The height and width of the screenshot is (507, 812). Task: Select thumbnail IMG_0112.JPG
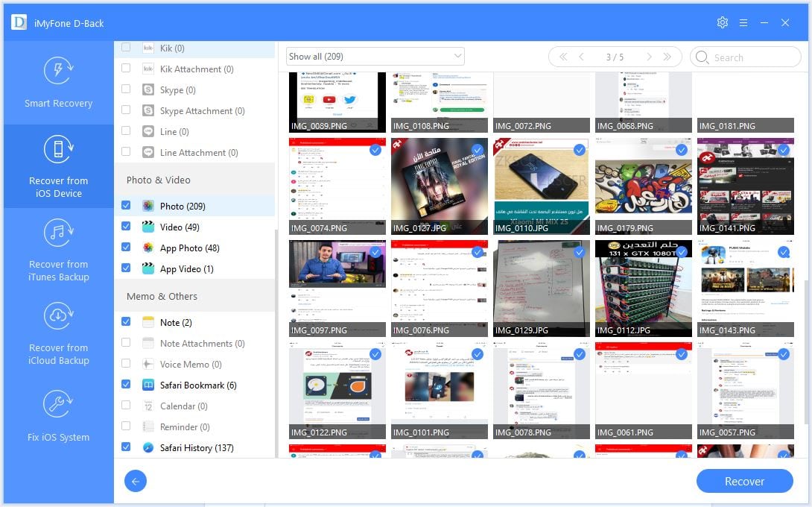tap(643, 289)
